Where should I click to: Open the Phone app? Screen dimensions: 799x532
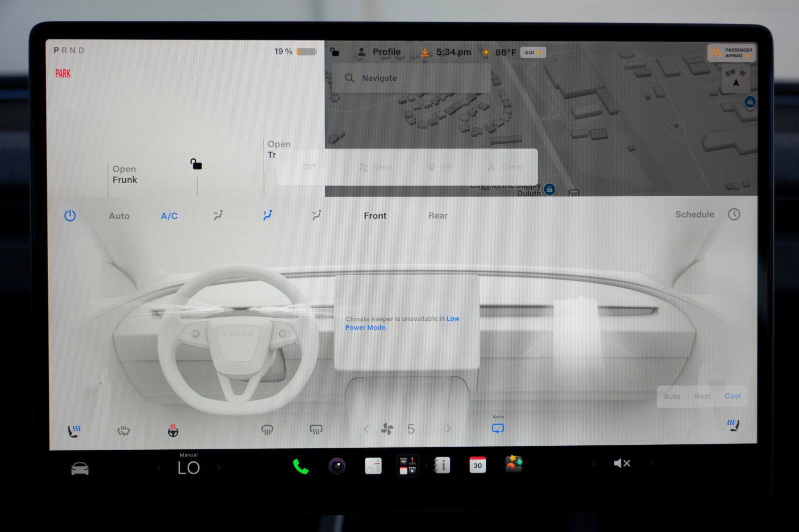[x=300, y=467]
